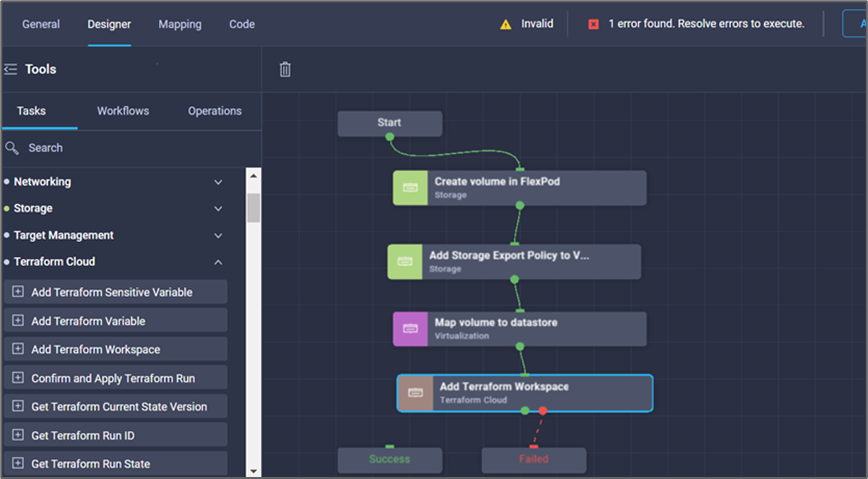Click red failure connector on Add Terraform Workspace

click(x=543, y=410)
